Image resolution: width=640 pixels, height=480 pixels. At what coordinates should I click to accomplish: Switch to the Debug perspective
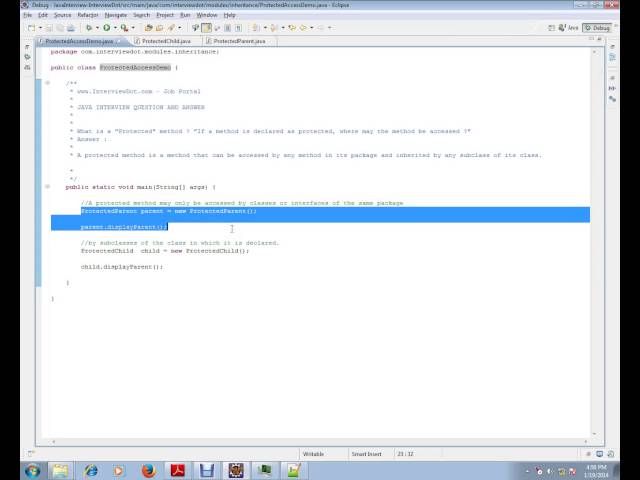pos(597,28)
